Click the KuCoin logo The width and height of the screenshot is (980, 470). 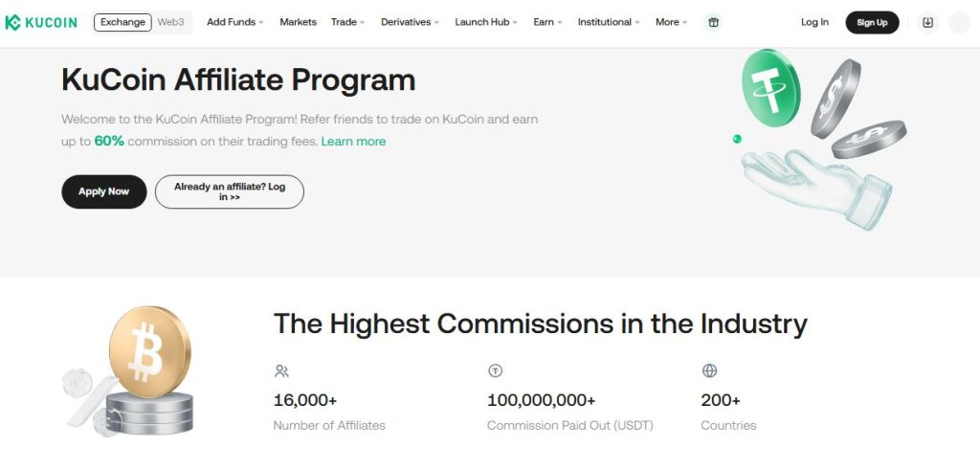click(x=41, y=22)
